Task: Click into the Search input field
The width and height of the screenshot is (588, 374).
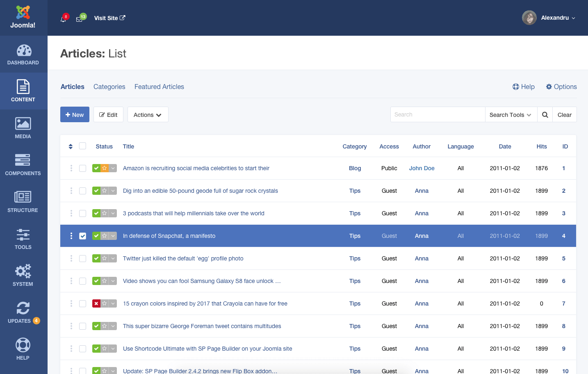Action: pos(437,115)
